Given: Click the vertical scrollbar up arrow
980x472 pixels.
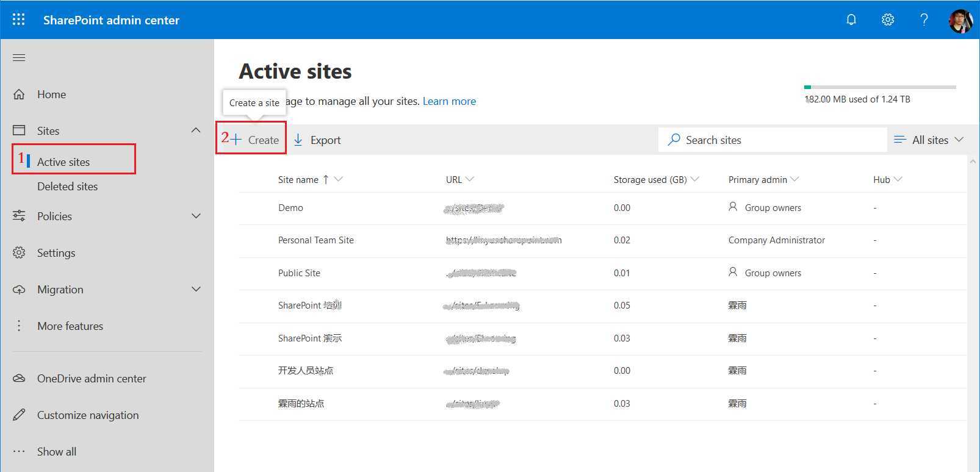Looking at the screenshot, I should (x=973, y=161).
